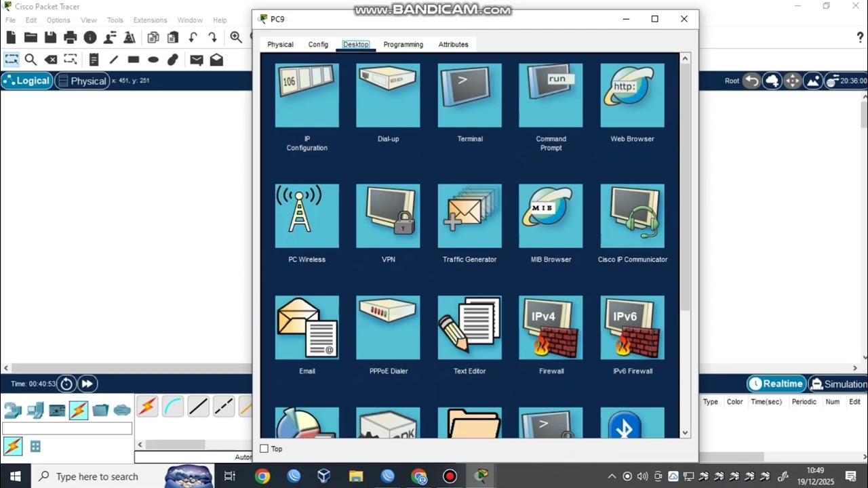Click the Undo arrow in main toolbar
The width and height of the screenshot is (868, 488).
tap(193, 37)
